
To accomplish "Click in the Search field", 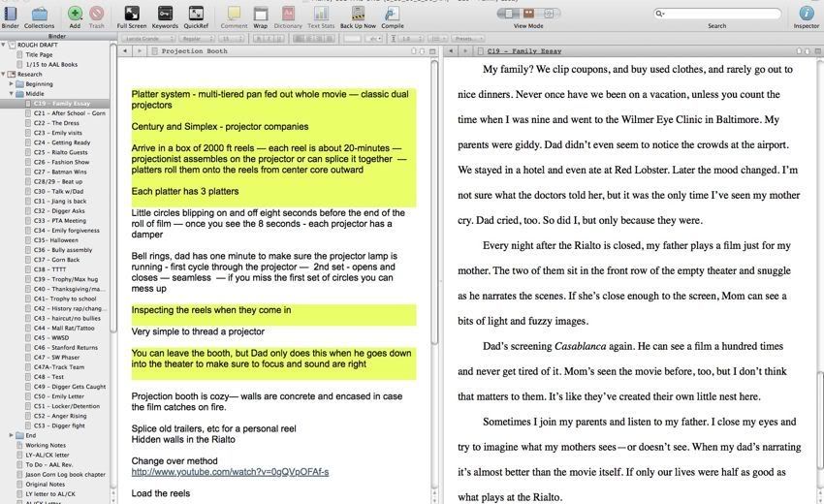I will (716, 14).
